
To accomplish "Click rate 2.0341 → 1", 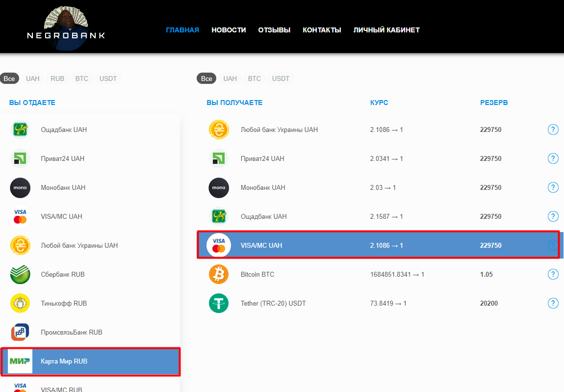I will (386, 158).
